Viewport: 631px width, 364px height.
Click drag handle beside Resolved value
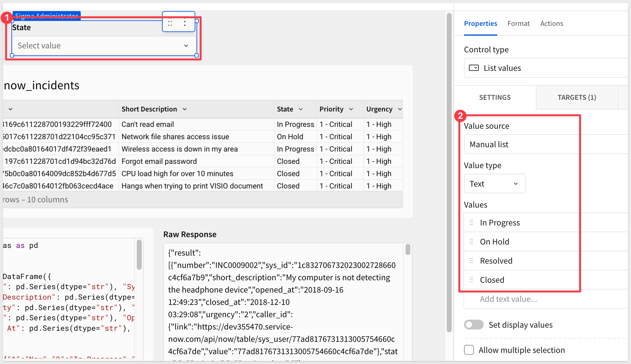471,261
